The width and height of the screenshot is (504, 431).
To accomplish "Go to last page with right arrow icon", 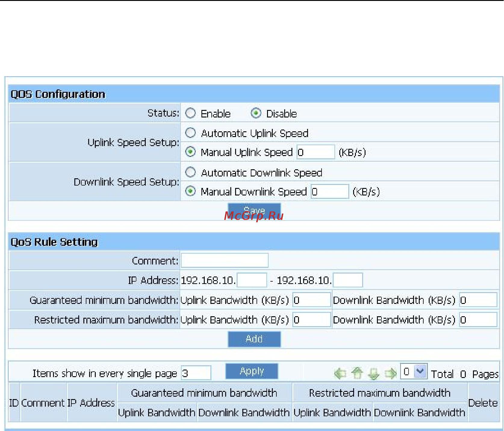I will point(390,373).
